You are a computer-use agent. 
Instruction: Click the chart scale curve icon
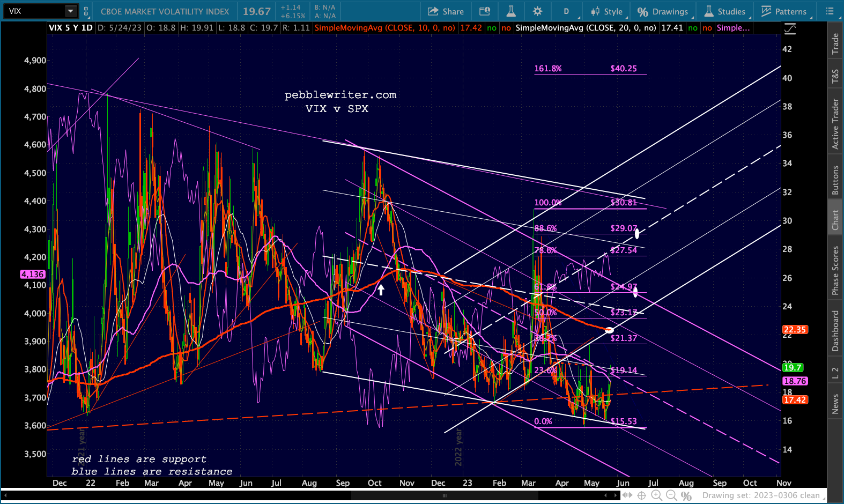[x=789, y=29]
